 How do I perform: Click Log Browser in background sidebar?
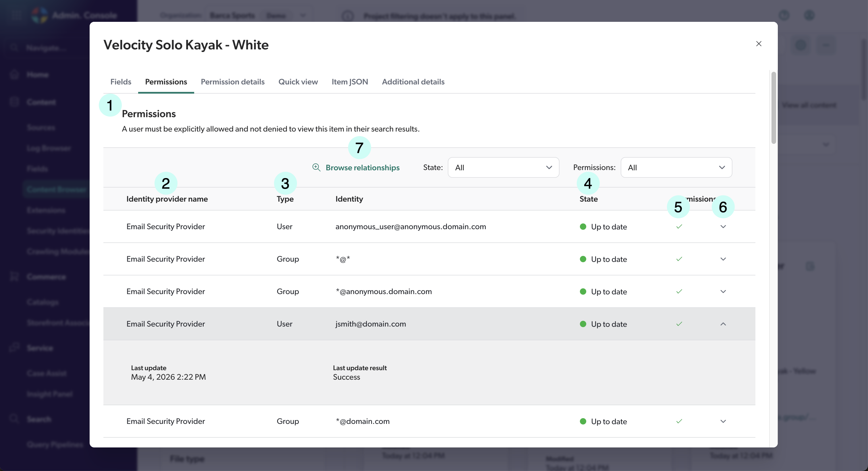pyautogui.click(x=49, y=148)
